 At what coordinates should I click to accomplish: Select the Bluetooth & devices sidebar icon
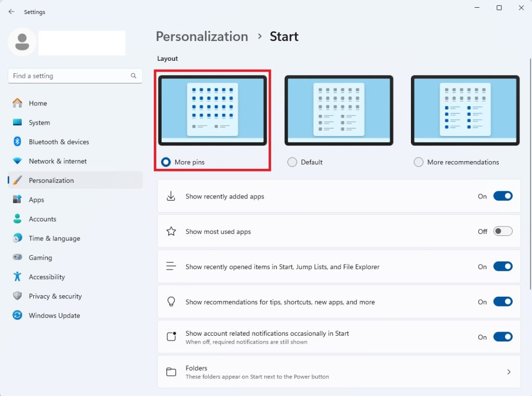tap(17, 141)
